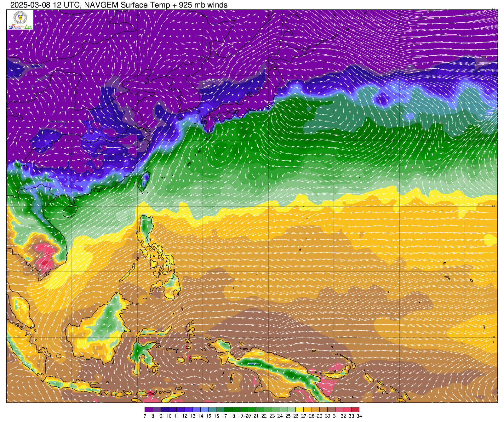Click the colorbar label 8
504x422 pixels.
tap(153, 416)
